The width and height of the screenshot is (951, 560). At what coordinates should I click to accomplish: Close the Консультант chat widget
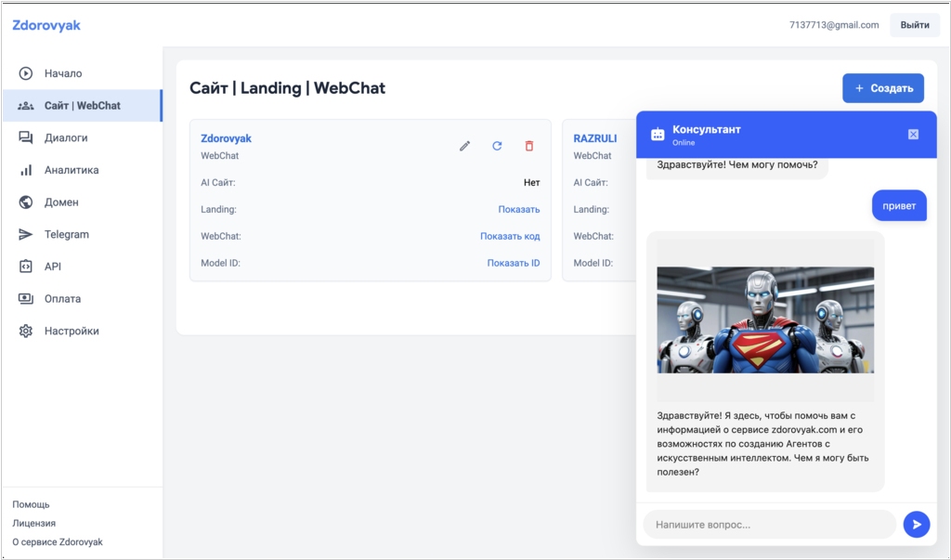[x=913, y=134]
